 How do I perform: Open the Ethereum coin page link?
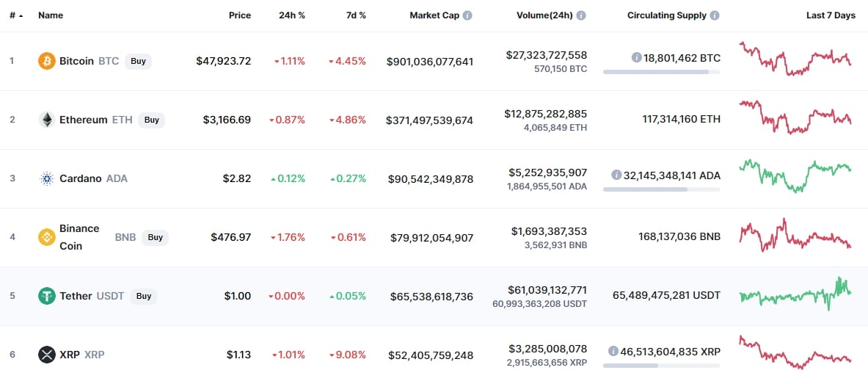(x=84, y=120)
